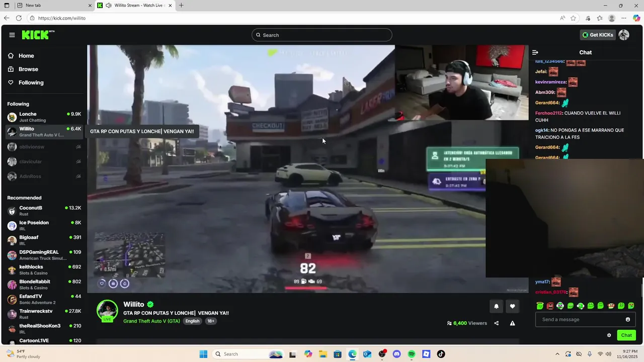Go back with the browser back arrow
Screen dimensions: 644x362
tap(7, 18)
